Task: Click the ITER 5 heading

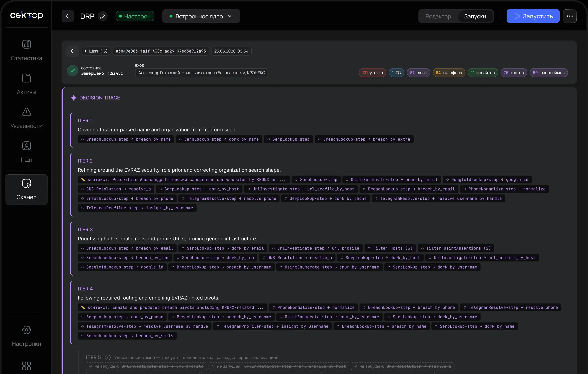Action: (93, 357)
